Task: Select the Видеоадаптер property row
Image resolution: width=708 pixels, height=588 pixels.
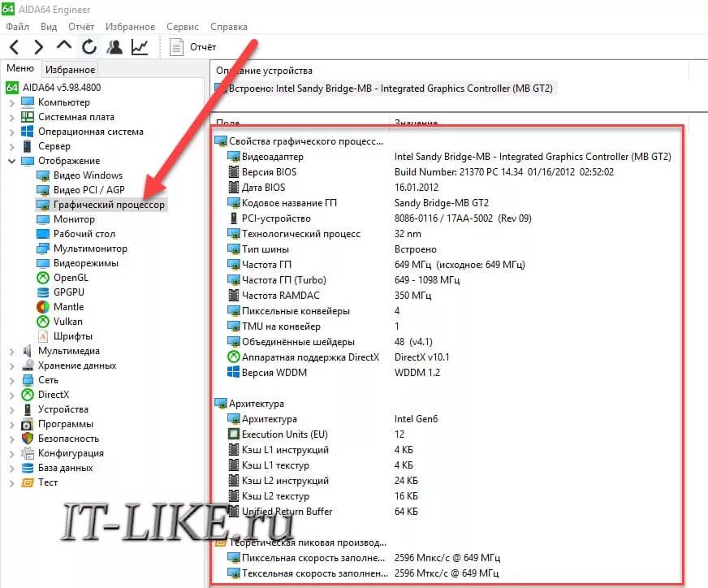Action: (x=449, y=157)
